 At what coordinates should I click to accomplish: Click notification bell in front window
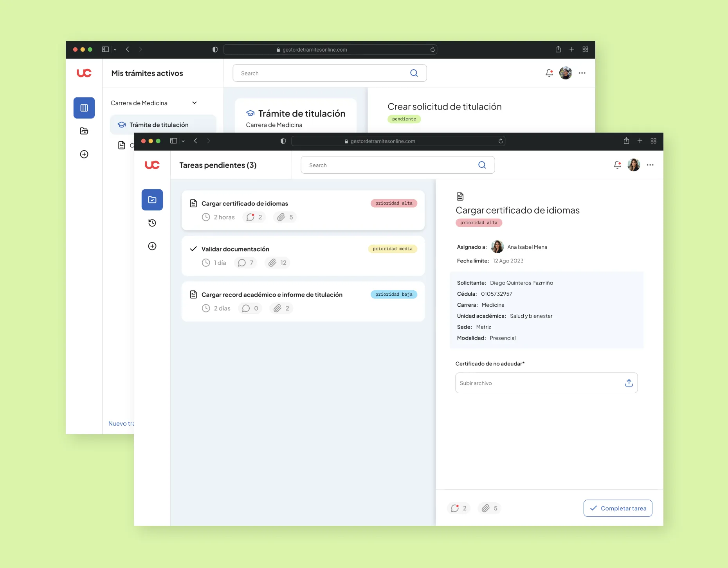(x=617, y=165)
